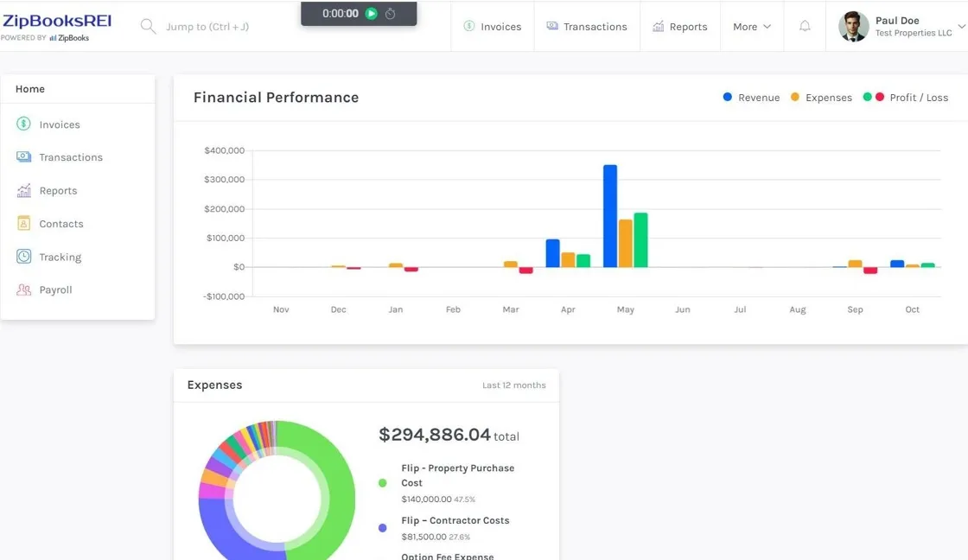Click the search magnifier icon
The image size is (968, 560).
[x=148, y=26]
